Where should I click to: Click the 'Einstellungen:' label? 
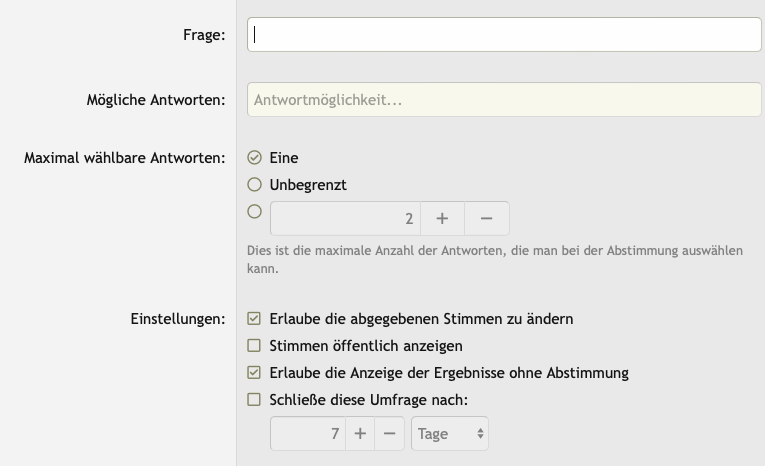[178, 320]
